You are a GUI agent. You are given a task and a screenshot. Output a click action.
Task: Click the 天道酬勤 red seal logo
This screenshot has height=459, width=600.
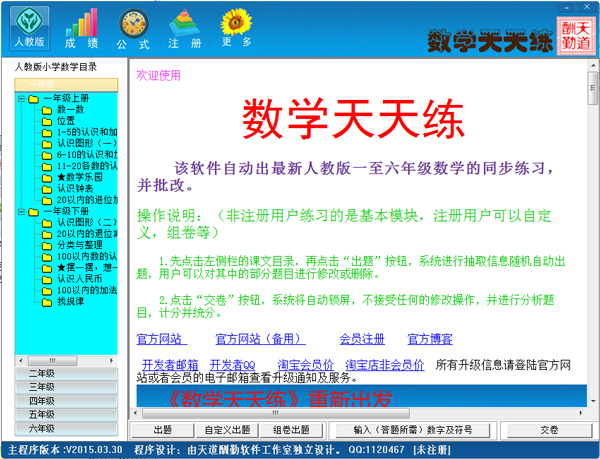576,36
